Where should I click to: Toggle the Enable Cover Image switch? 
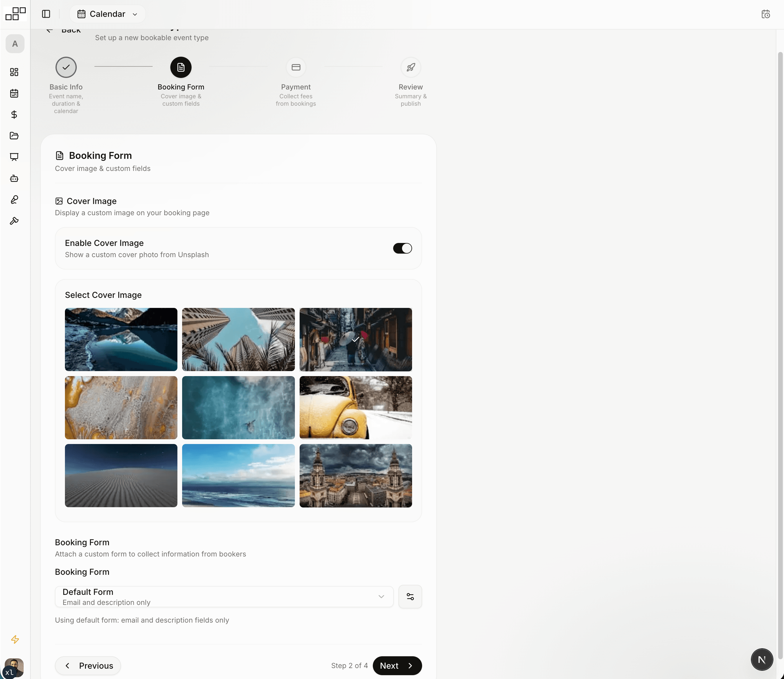tap(402, 248)
